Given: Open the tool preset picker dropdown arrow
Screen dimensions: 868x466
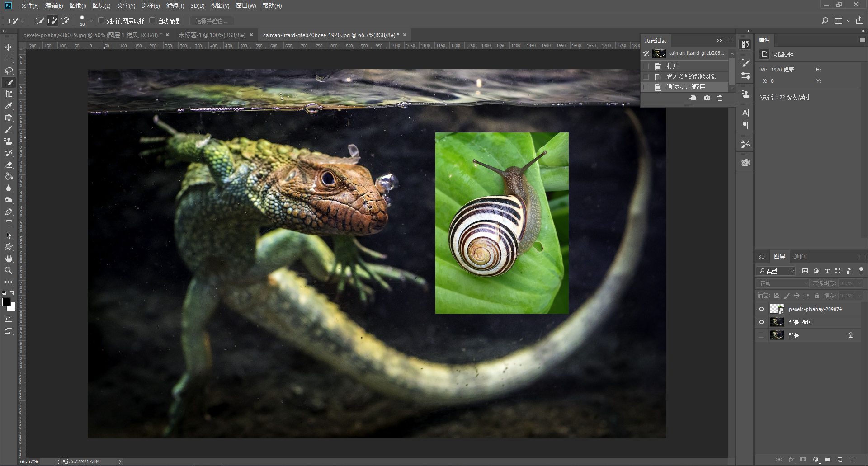Looking at the screenshot, I should (x=23, y=21).
